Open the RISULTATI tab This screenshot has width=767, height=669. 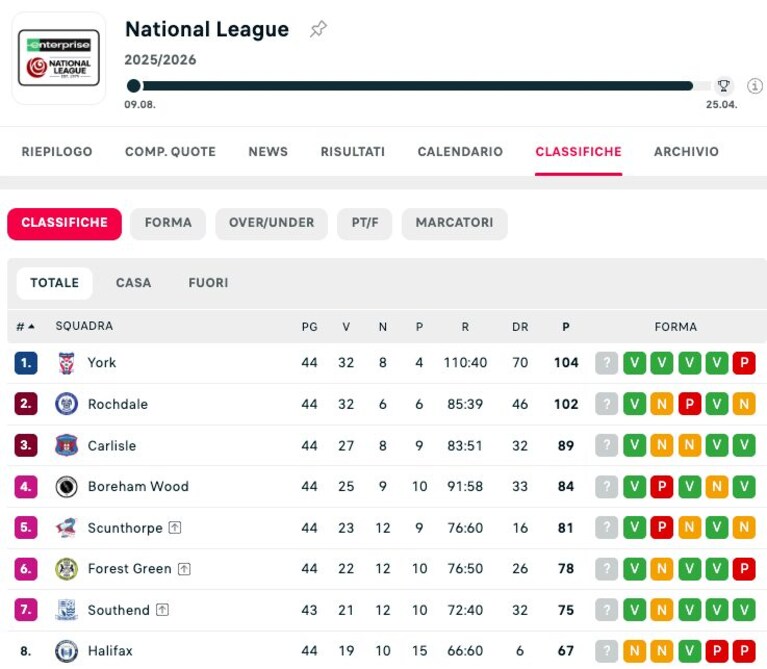[x=353, y=152]
